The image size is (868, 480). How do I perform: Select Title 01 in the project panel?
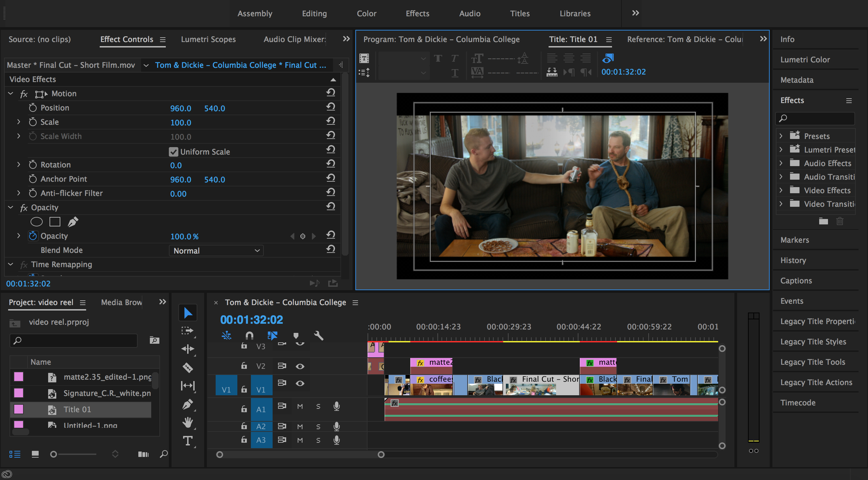(77, 409)
